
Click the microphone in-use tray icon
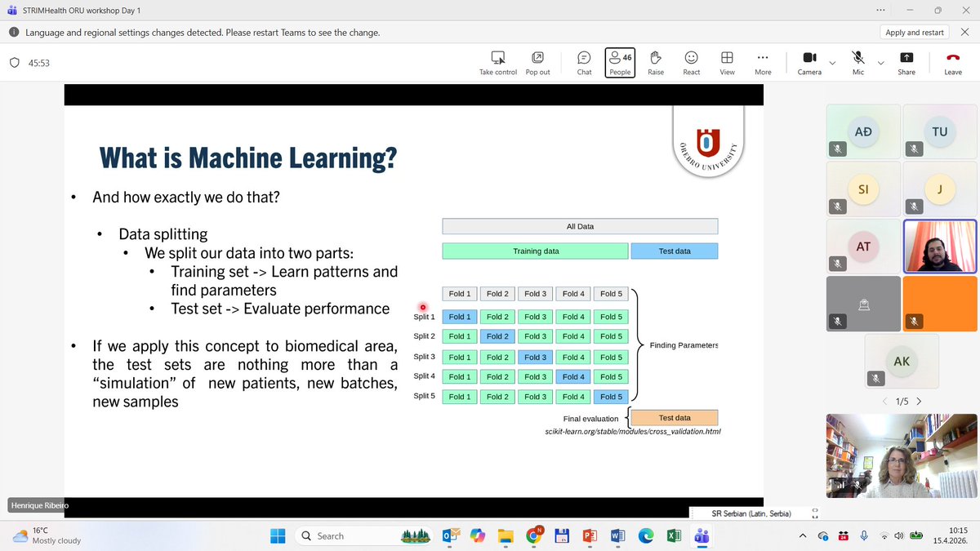tap(863, 535)
